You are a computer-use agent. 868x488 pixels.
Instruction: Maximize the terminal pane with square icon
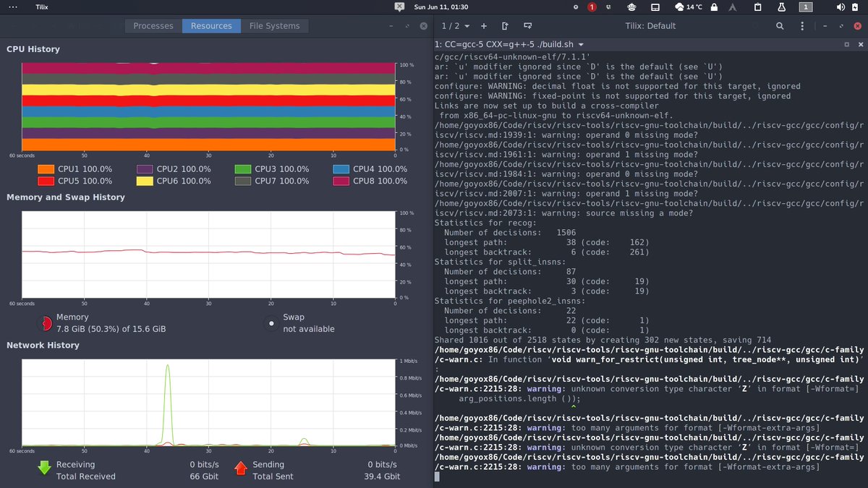coord(848,44)
